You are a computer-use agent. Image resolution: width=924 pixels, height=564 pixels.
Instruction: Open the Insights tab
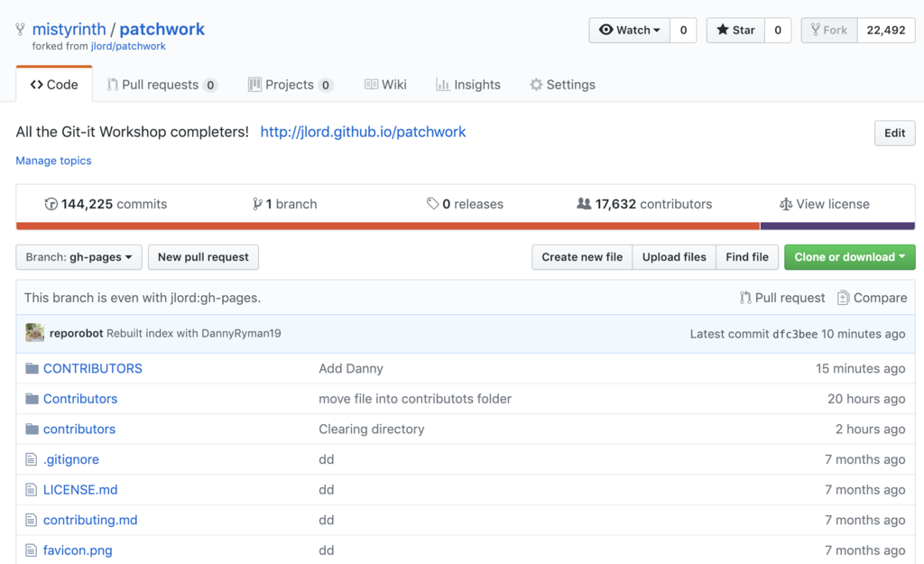click(468, 84)
